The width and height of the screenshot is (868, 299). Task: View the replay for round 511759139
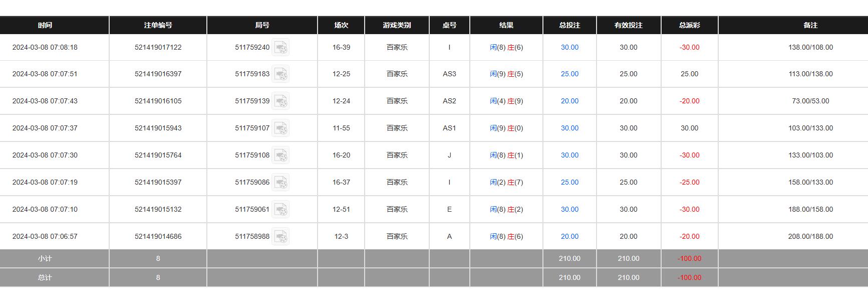[x=280, y=101]
